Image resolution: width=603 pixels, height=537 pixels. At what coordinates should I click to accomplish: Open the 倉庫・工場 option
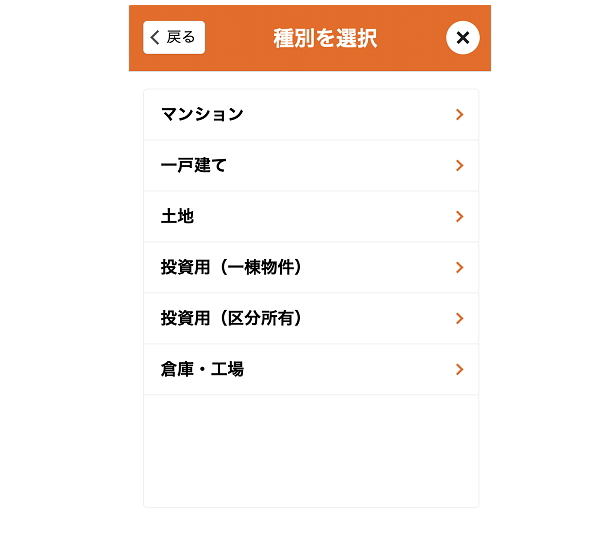pyautogui.click(x=311, y=369)
